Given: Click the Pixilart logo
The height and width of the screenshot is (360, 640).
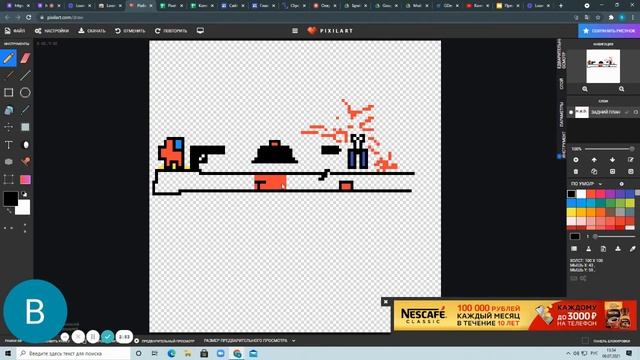Looking at the screenshot, I should (330, 31).
